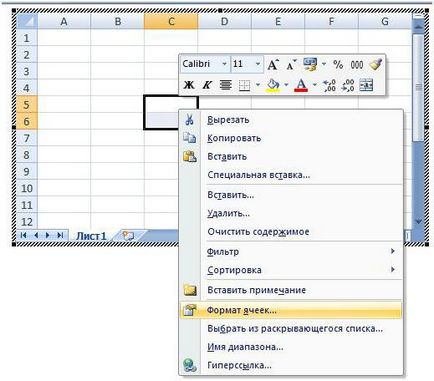434x381 pixels.
Task: Decrease decimal places button
Action: [348, 85]
